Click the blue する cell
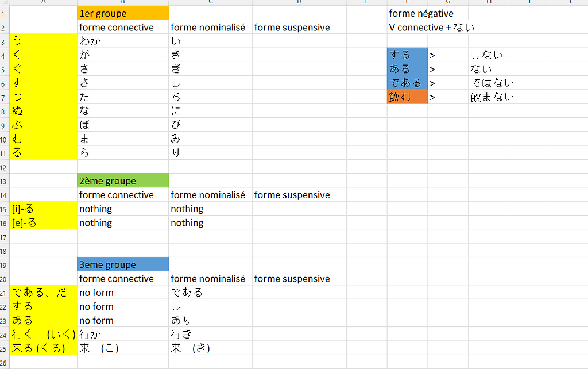This screenshot has height=369, width=588. [407, 55]
